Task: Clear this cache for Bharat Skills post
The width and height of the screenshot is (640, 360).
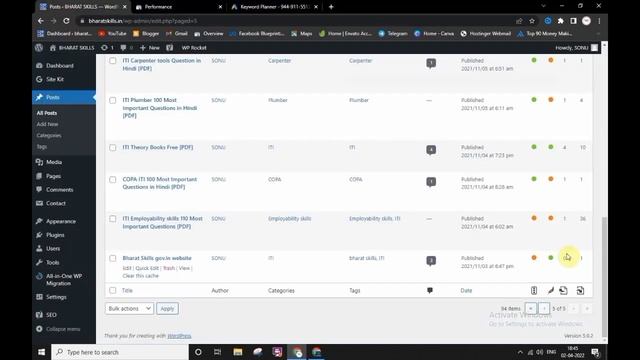Action: (x=140, y=276)
